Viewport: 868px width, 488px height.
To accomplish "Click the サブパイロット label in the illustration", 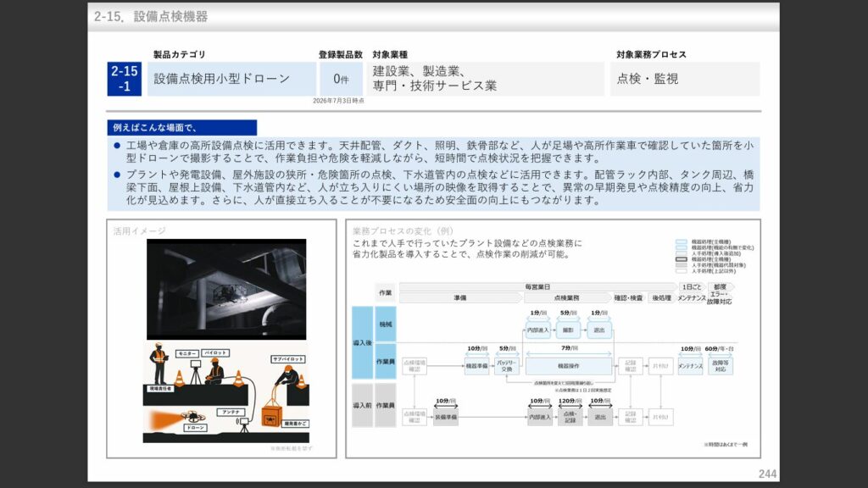I will pyautogui.click(x=288, y=359).
